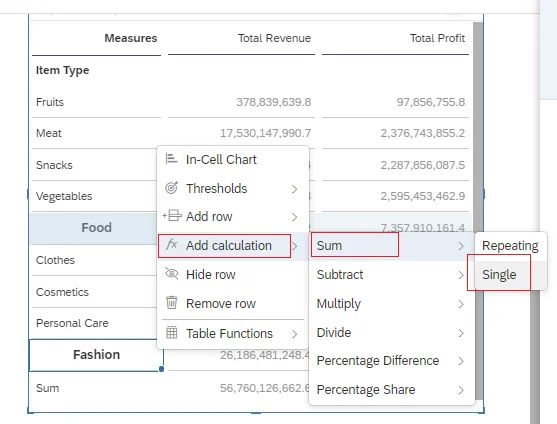This screenshot has width=557, height=424.
Task: Select the Cosmetics row label
Action: [x=62, y=292]
